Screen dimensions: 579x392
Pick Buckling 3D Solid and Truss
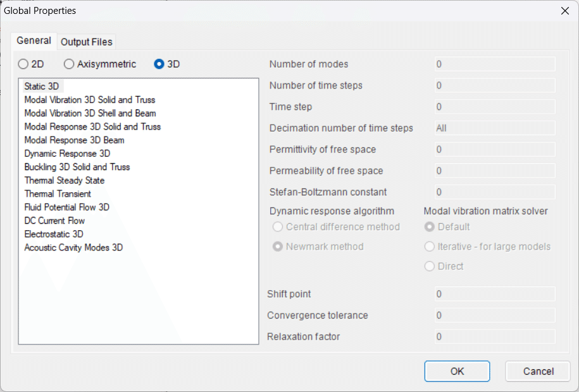point(77,167)
